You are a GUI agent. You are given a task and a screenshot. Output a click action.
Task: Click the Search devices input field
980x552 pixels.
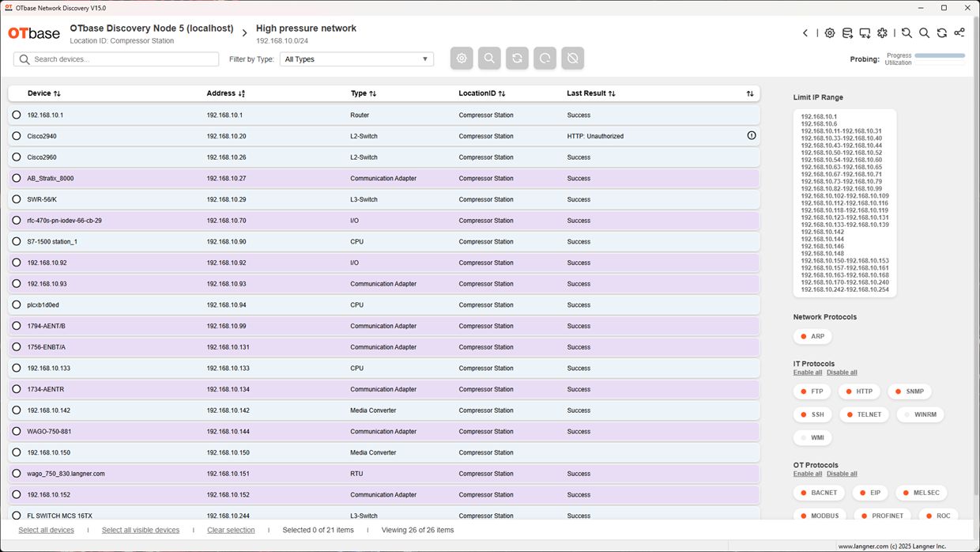[x=116, y=59]
